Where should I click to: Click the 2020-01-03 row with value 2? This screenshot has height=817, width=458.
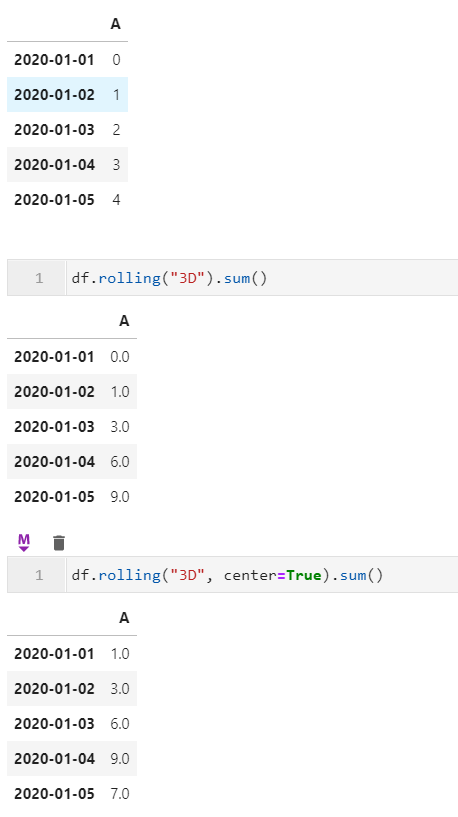coord(67,130)
